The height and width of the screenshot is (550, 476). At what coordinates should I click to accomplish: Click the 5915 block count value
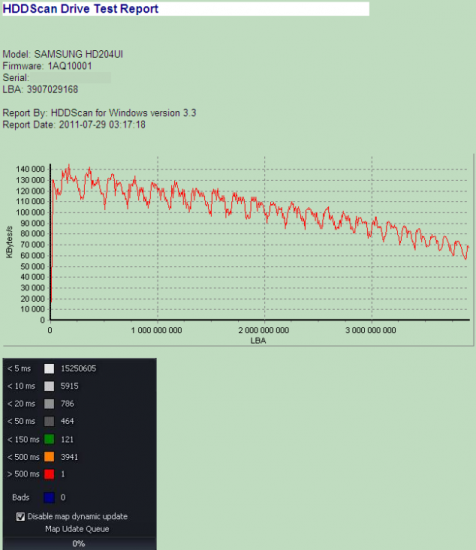click(x=69, y=386)
